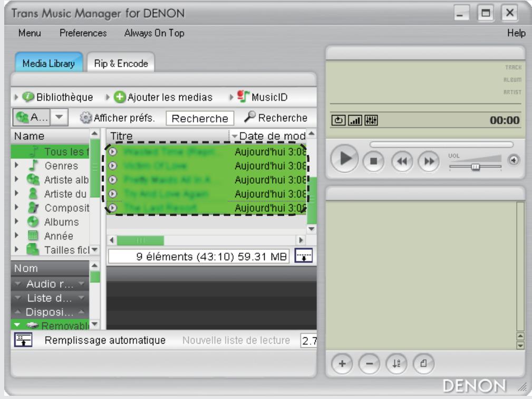The image size is (532, 399).
Task: Click the rewind previous track button
Action: point(402,161)
